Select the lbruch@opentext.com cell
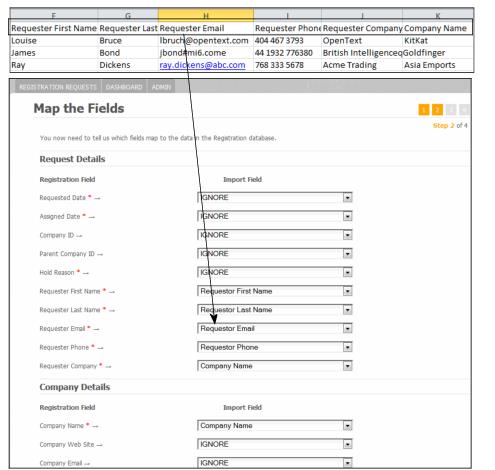495x470 pixels. 206,41
